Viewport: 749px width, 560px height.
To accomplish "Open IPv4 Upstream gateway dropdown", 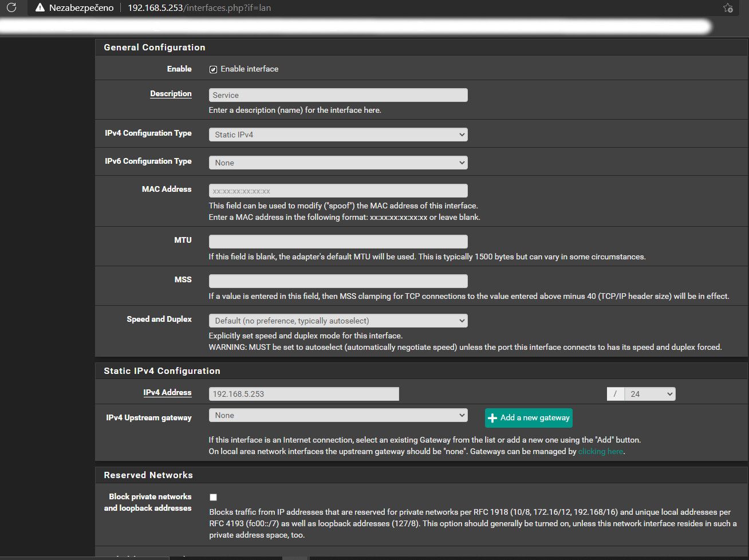I will (x=338, y=415).
